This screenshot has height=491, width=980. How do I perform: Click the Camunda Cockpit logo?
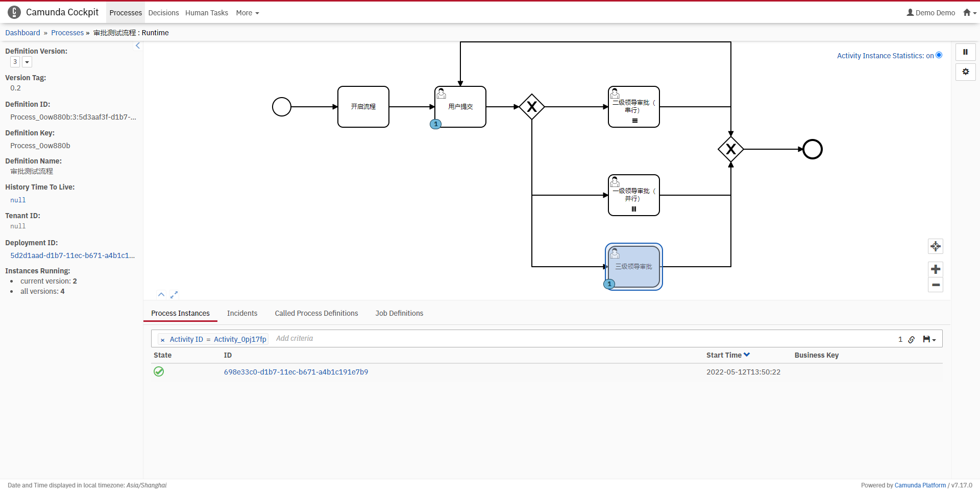click(x=14, y=12)
